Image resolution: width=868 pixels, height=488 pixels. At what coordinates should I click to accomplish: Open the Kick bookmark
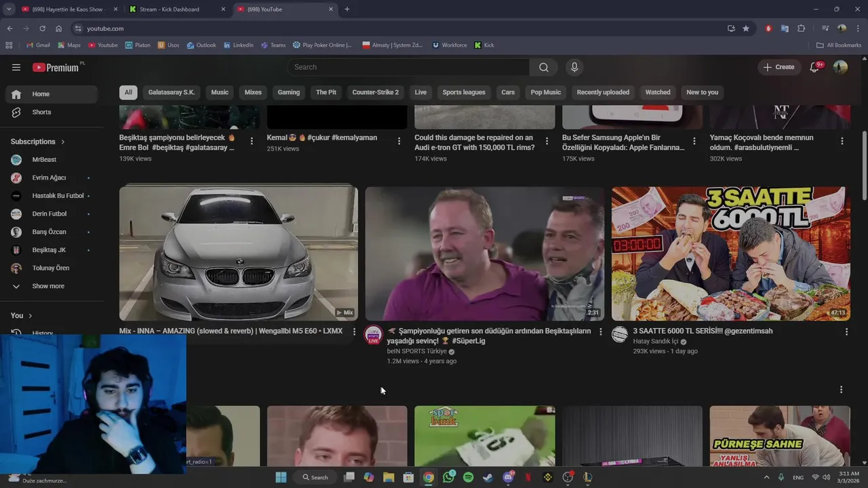click(x=484, y=45)
